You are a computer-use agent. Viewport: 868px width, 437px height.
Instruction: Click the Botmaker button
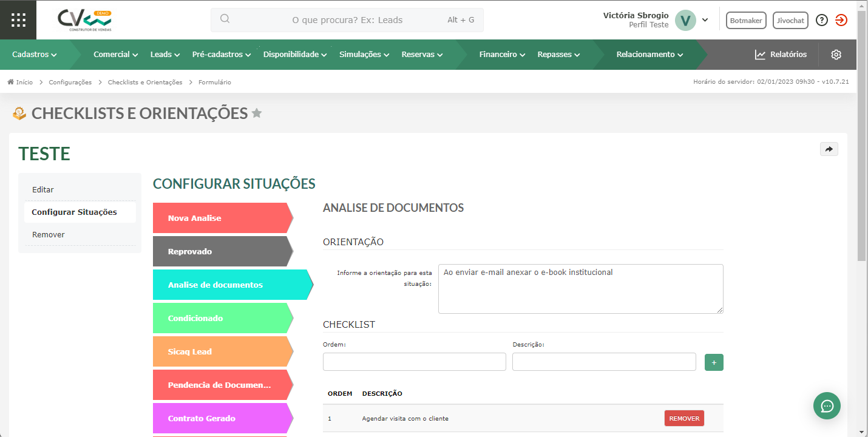[x=746, y=21]
